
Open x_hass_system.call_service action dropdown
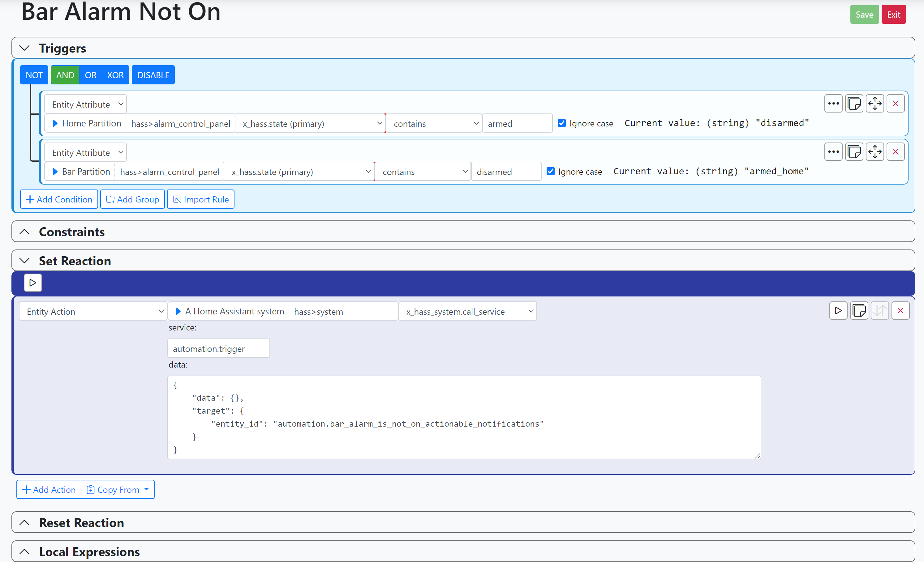pos(467,312)
